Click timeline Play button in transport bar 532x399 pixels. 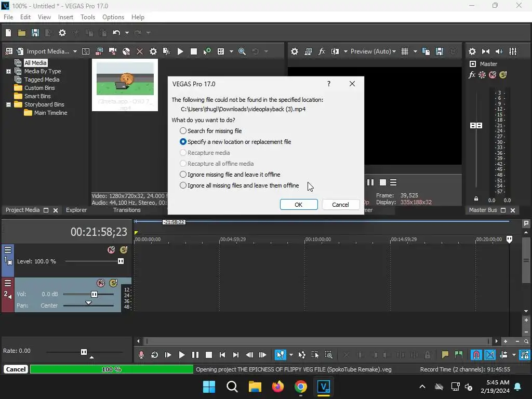[181, 355]
